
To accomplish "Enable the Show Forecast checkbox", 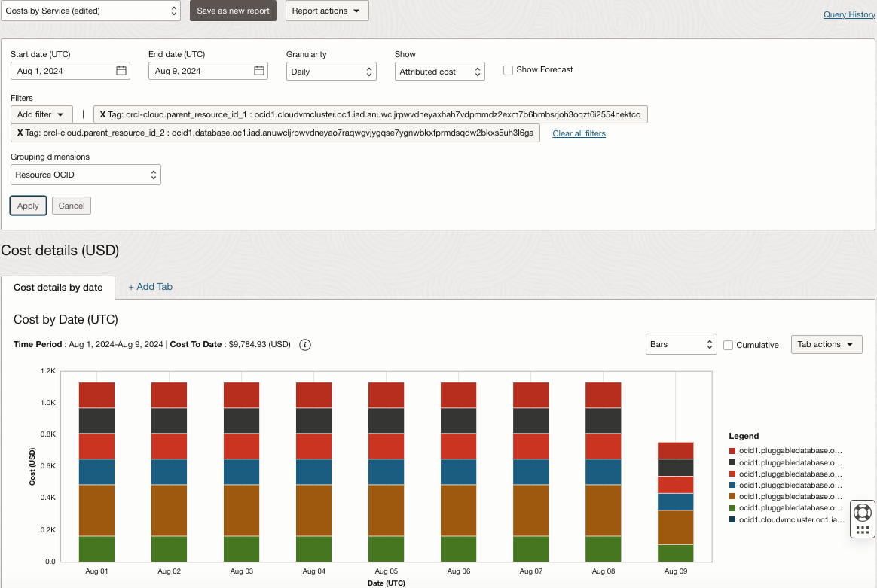I will click(x=508, y=70).
